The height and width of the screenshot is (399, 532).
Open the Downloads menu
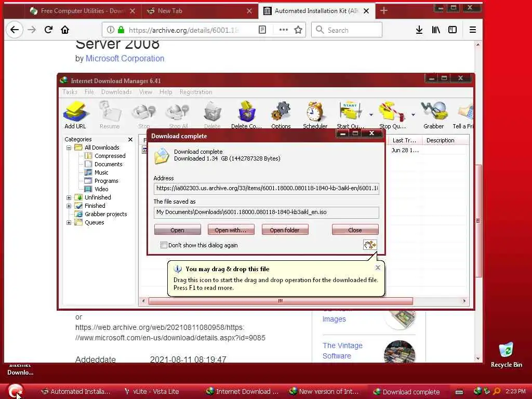tap(116, 92)
